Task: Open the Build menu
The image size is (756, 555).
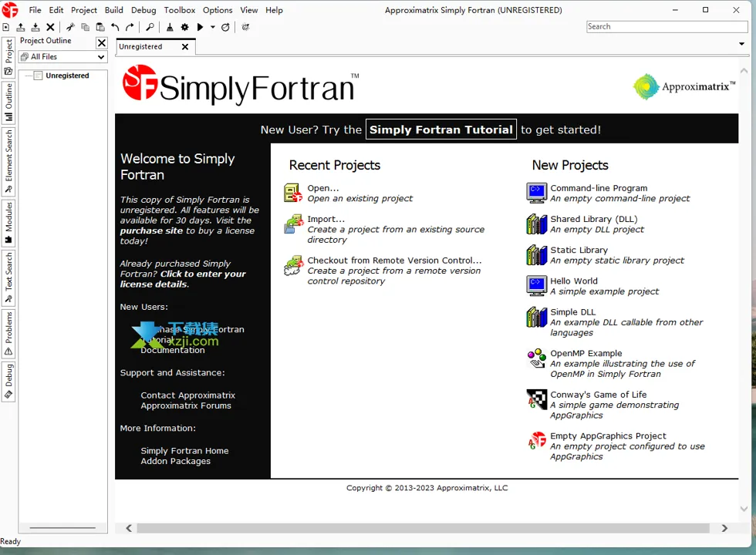Action: (114, 10)
